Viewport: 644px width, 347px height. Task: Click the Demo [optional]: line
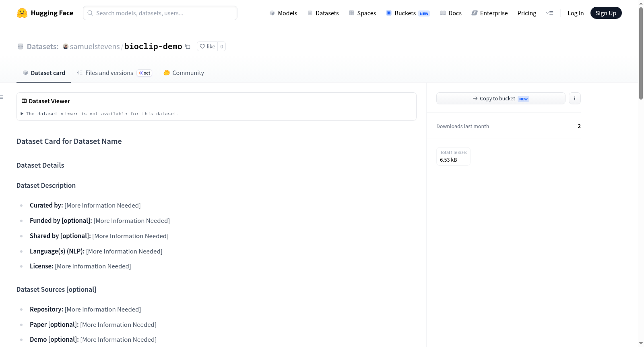tap(93, 339)
